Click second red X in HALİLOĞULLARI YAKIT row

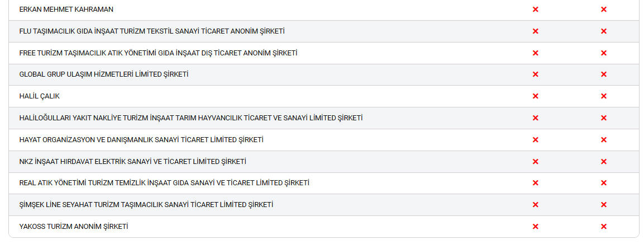point(603,118)
